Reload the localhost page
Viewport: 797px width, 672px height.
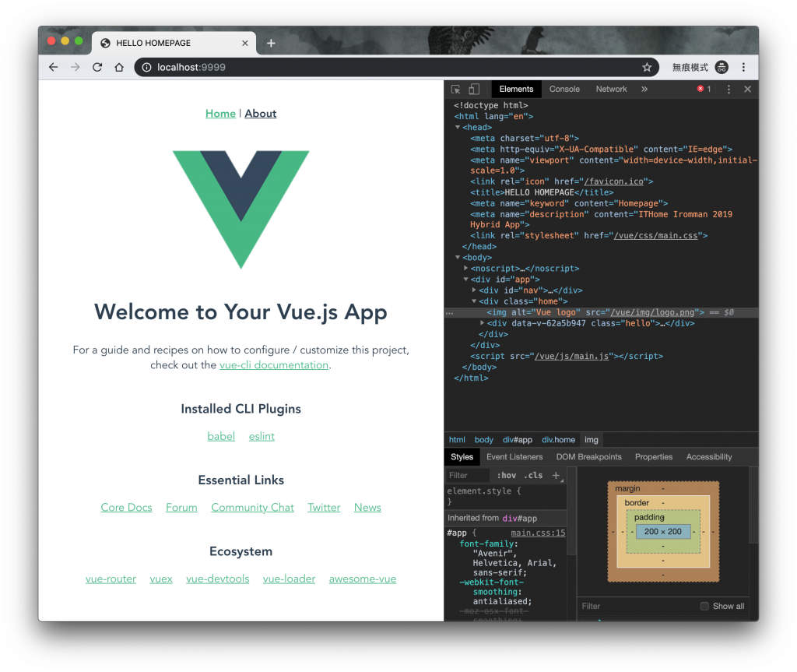(x=97, y=67)
